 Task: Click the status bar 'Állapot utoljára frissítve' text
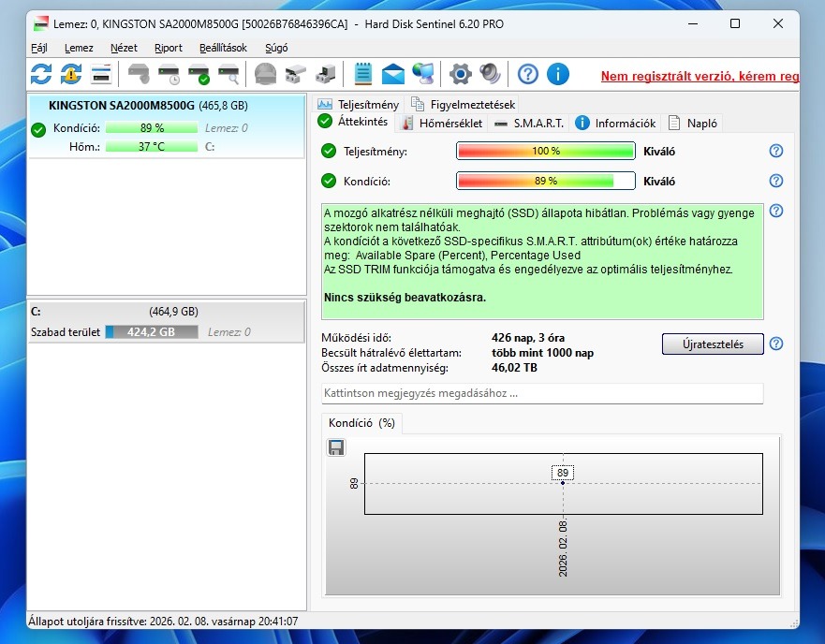(163, 622)
